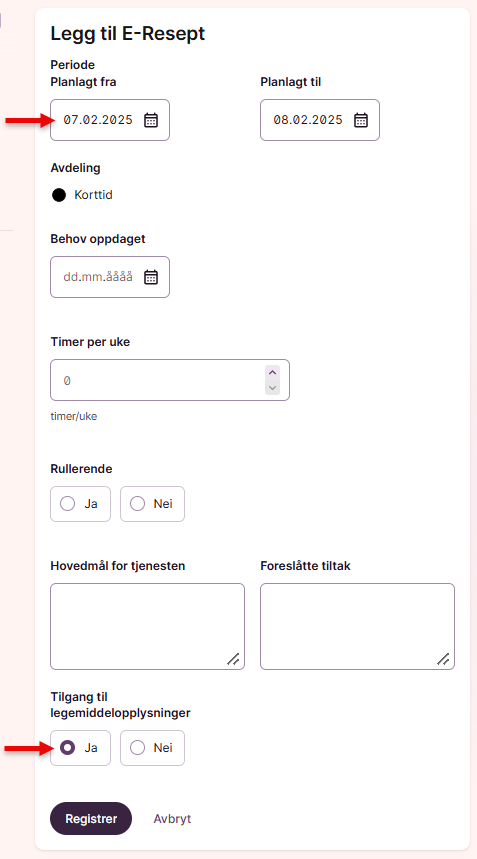This screenshot has height=859, width=477.
Task: Select Ja under Rullerende
Action: pyautogui.click(x=81, y=504)
